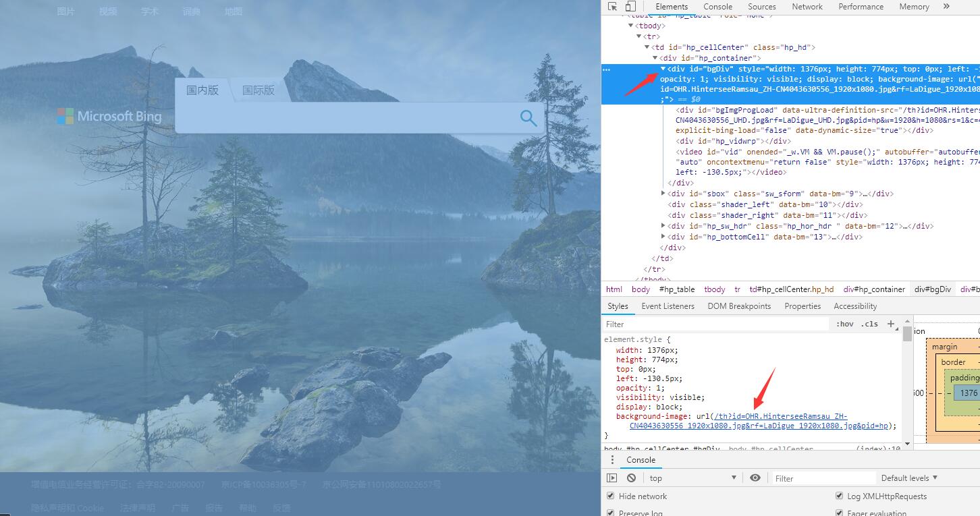Click the 视频 link in Bing header

(x=108, y=11)
